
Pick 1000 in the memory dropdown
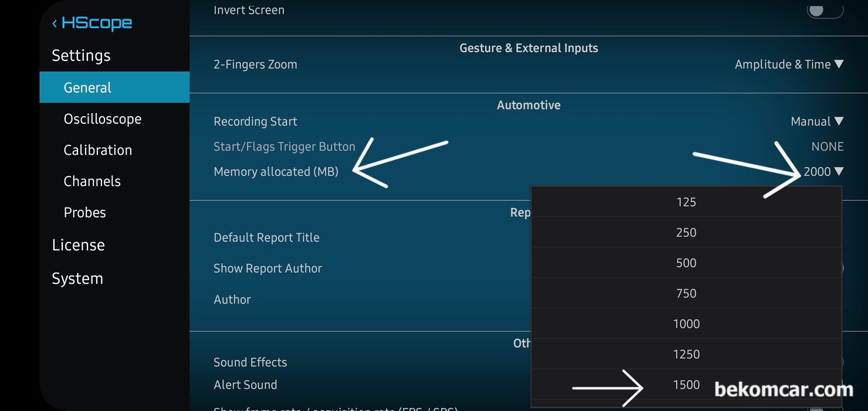pos(686,324)
